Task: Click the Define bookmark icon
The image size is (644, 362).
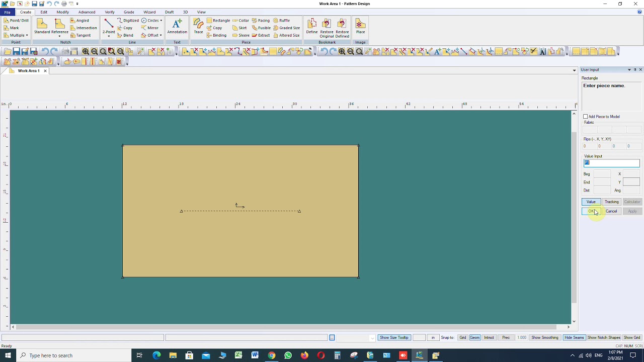Action: pos(312,27)
